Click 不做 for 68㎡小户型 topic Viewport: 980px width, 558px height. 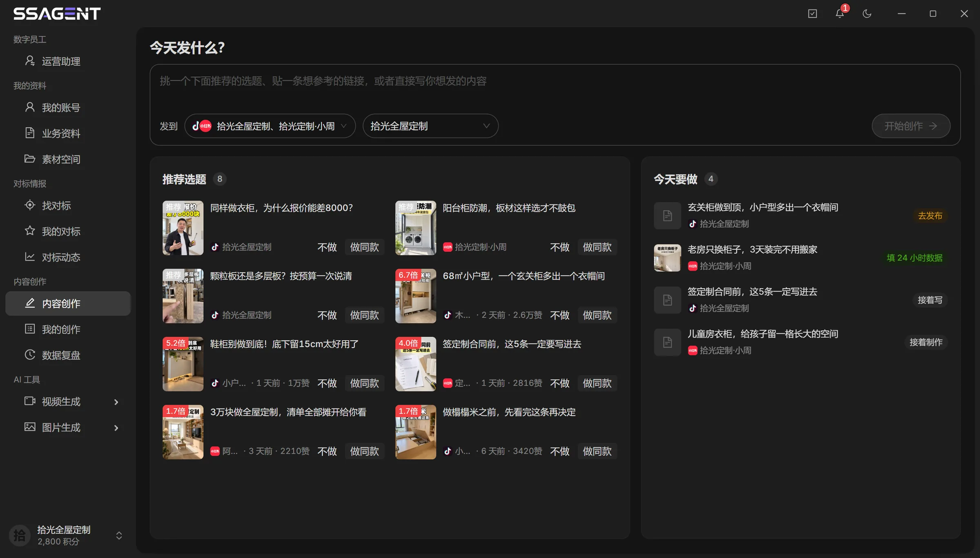560,315
